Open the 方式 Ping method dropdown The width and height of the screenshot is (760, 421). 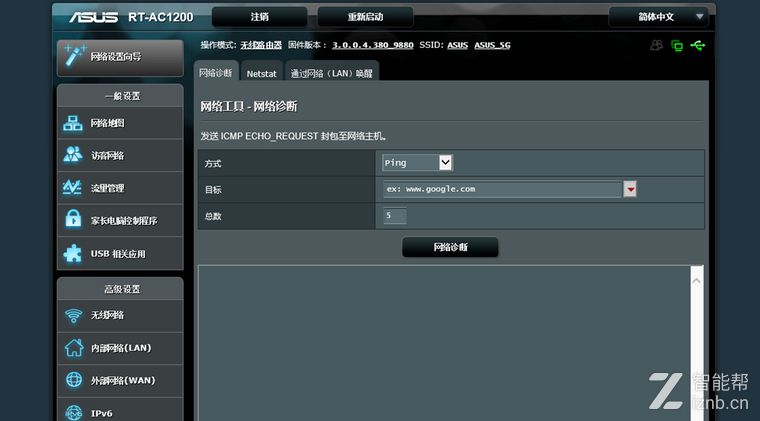tap(417, 163)
